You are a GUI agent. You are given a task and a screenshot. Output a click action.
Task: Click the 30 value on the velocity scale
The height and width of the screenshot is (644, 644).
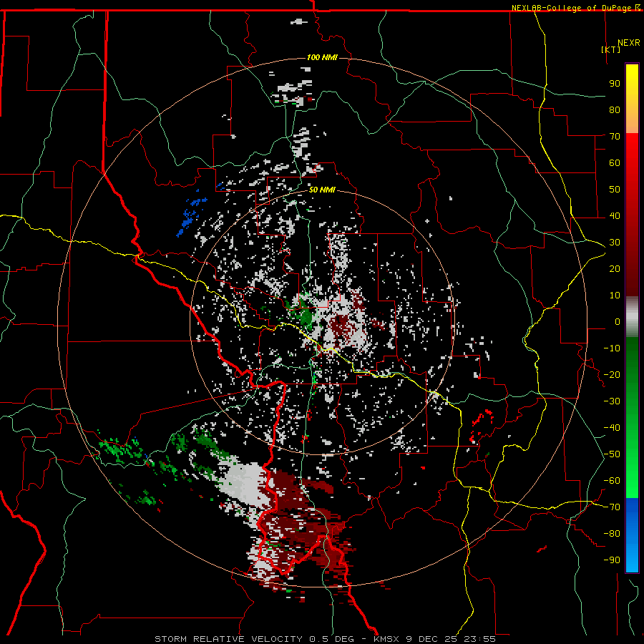click(615, 243)
